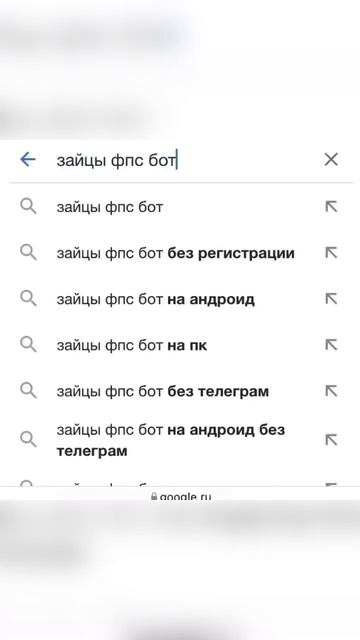Insert 'на пк' using its arrow icon

(x=331, y=345)
